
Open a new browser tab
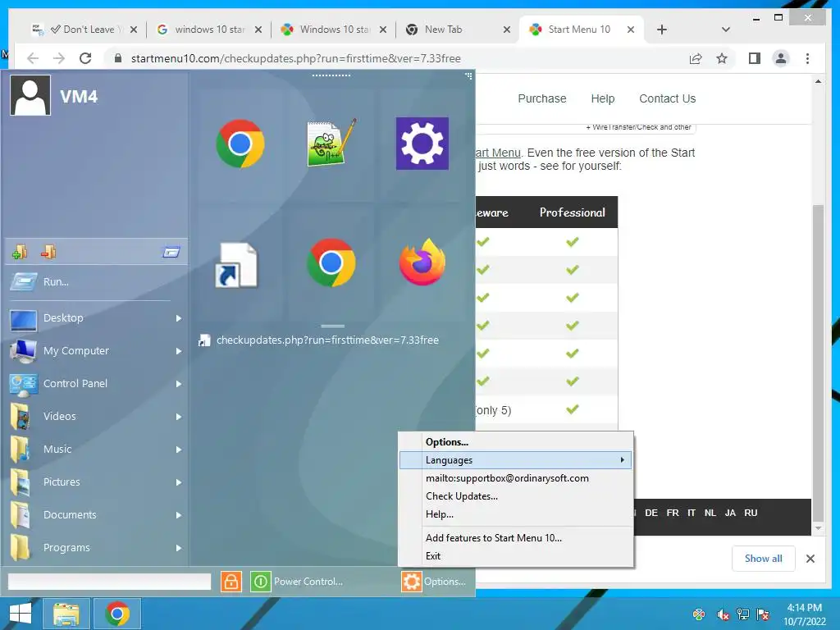click(x=662, y=30)
